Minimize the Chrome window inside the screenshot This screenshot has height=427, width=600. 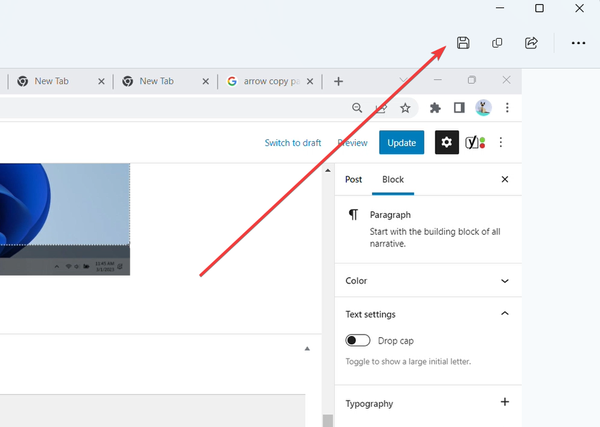tap(438, 80)
